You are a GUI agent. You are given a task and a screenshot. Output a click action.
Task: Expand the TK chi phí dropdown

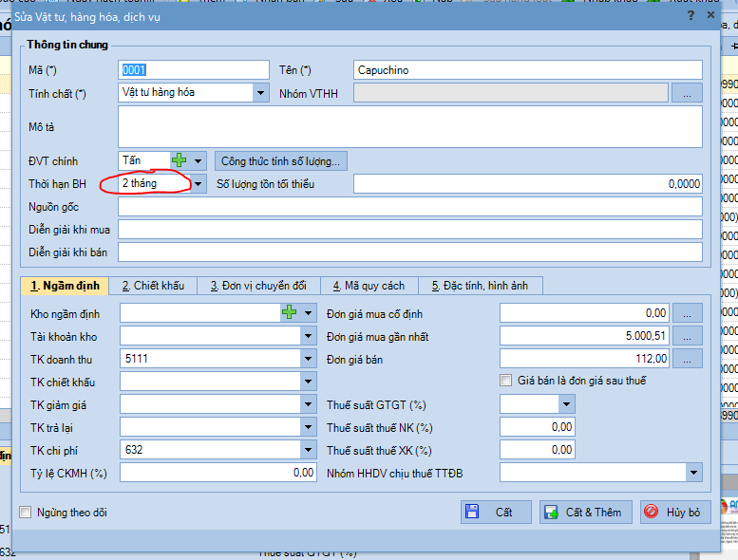(308, 450)
